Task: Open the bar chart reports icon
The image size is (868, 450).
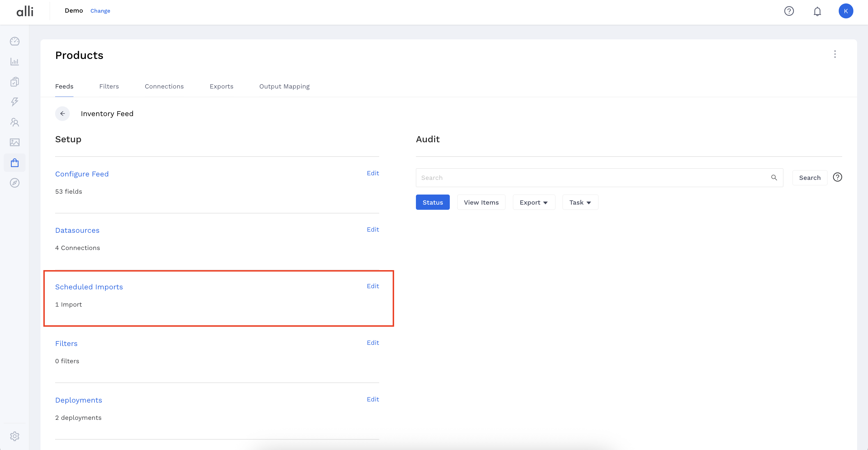Action: (14, 61)
